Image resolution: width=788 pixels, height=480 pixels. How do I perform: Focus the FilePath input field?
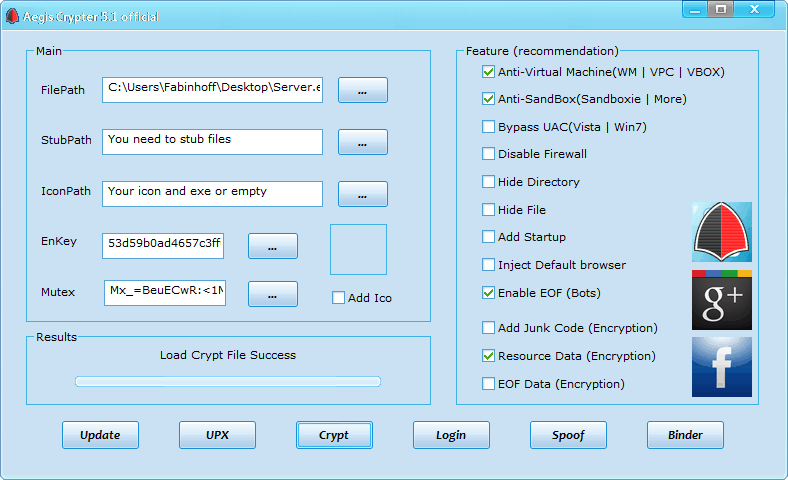[x=212, y=90]
